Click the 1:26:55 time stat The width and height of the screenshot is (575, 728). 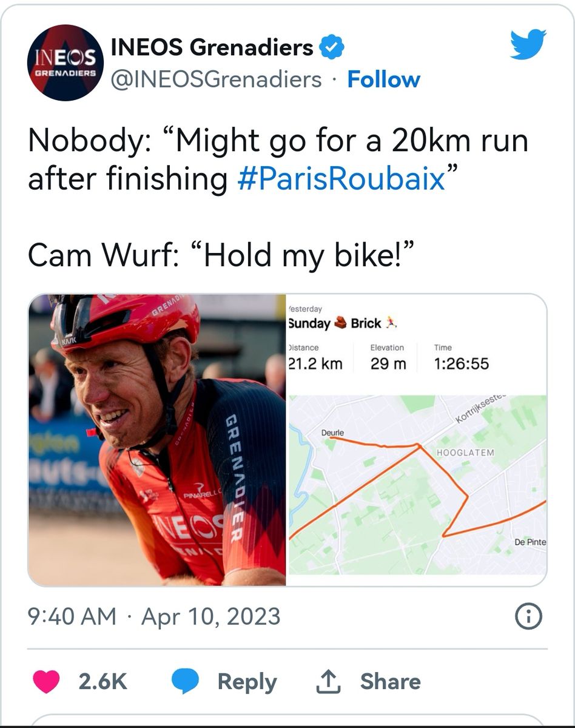pyautogui.click(x=461, y=363)
